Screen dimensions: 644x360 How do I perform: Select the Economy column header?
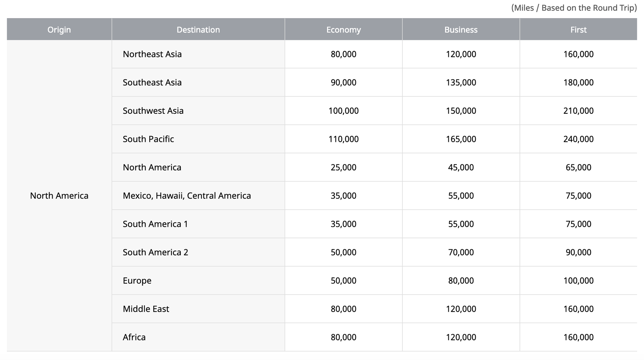(343, 30)
